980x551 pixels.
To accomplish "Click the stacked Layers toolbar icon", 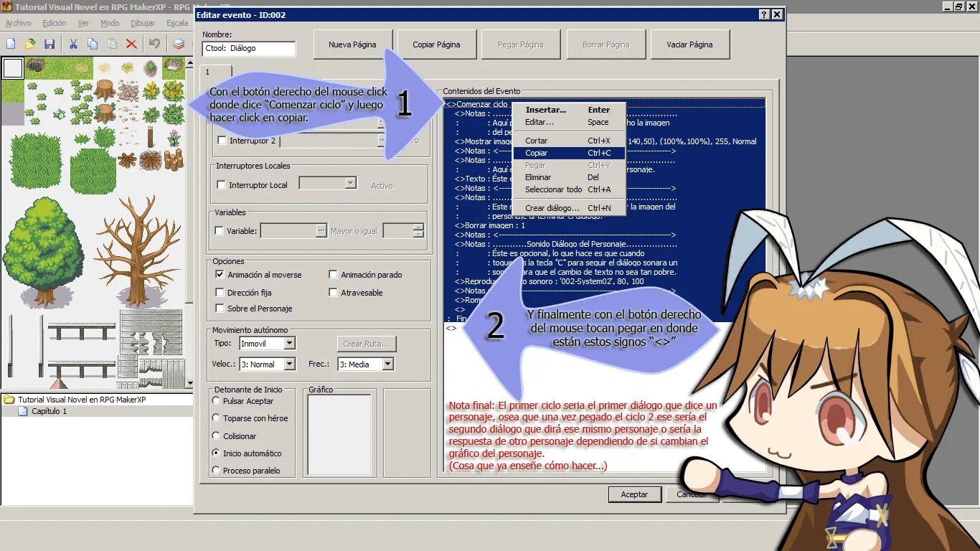I will coord(178,44).
